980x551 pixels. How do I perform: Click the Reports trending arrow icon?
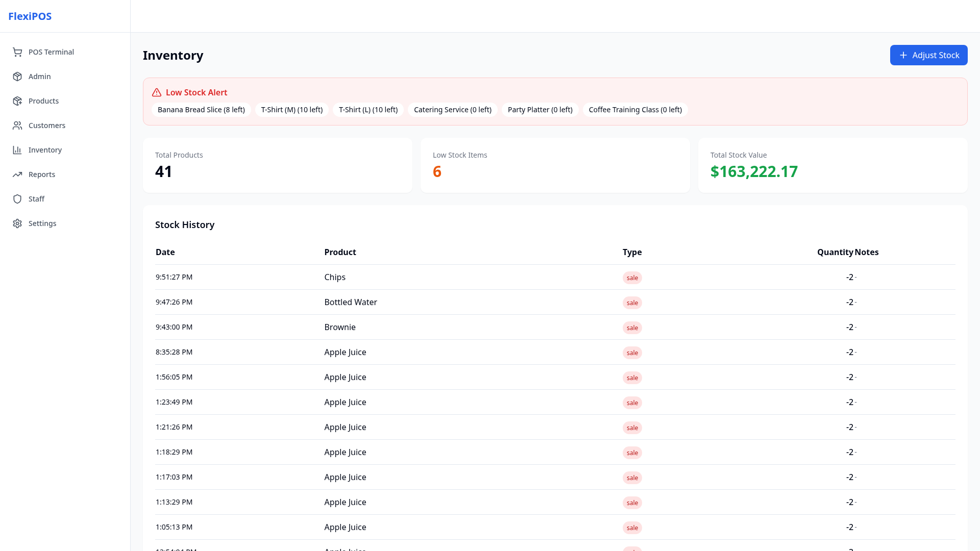(17, 174)
